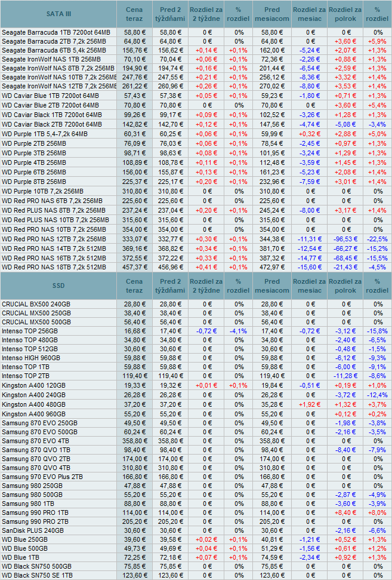Select Intenso TOP 256GB row name

[30, 332]
